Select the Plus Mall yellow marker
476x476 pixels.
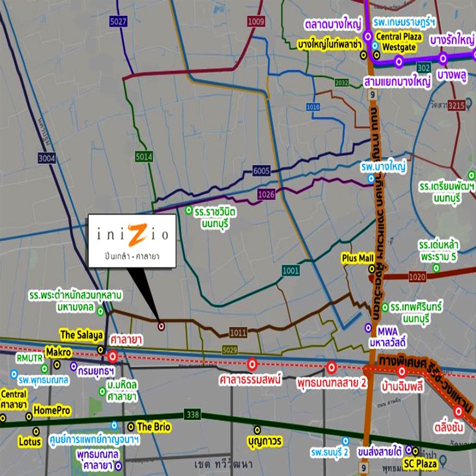click(x=372, y=269)
